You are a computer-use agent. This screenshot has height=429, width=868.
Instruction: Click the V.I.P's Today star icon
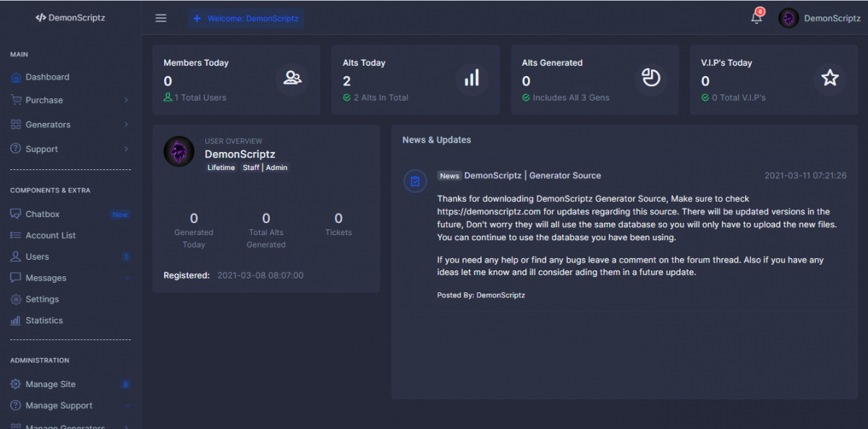coord(830,78)
